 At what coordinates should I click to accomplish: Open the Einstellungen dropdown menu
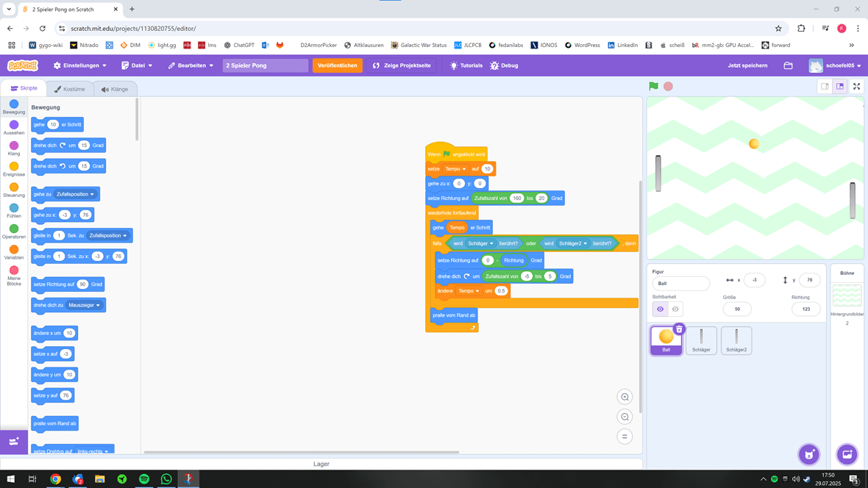(x=80, y=65)
